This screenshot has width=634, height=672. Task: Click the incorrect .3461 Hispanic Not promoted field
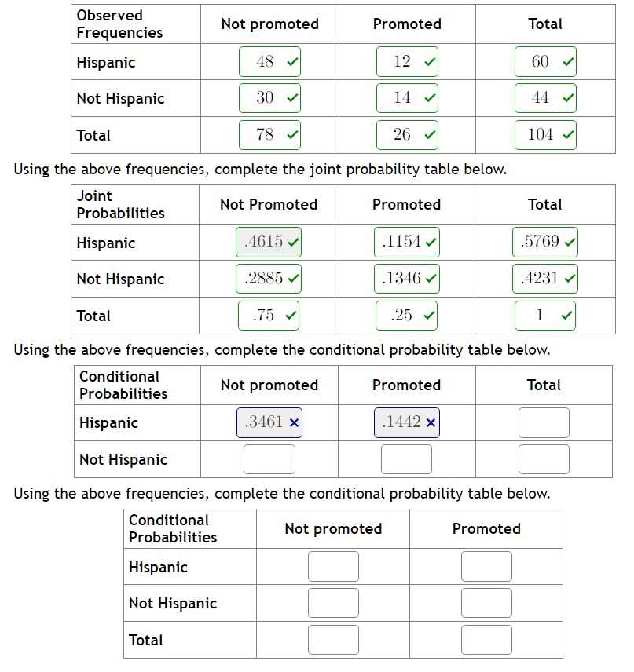[x=269, y=422]
